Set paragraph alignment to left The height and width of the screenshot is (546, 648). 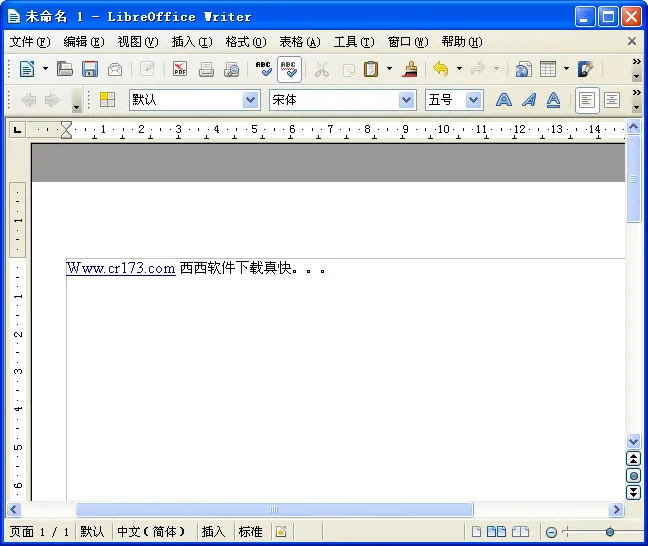pyautogui.click(x=587, y=100)
